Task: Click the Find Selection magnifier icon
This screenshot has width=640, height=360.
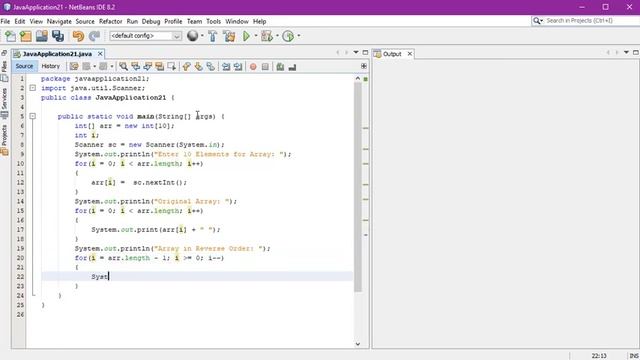Action: click(123, 67)
